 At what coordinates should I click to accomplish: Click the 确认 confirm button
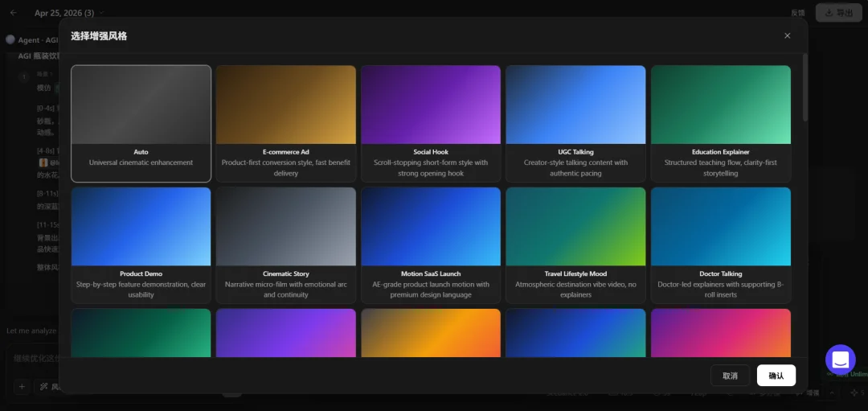click(x=776, y=376)
